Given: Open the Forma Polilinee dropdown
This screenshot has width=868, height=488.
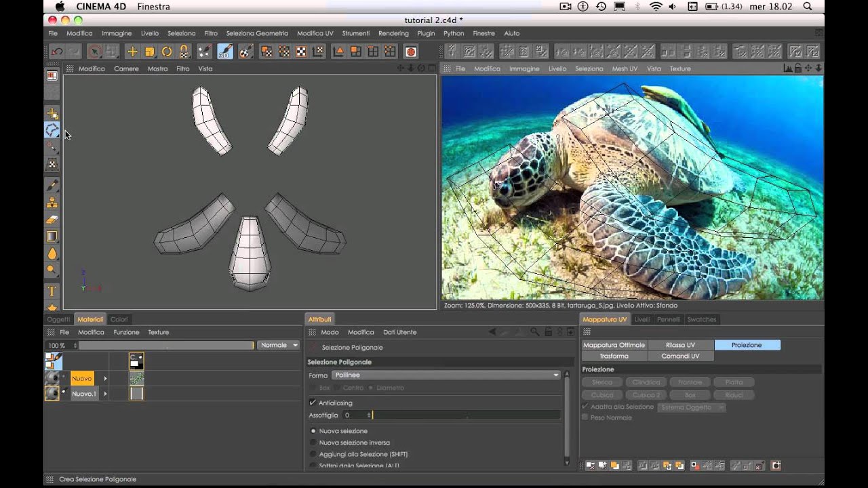Looking at the screenshot, I should coord(446,375).
